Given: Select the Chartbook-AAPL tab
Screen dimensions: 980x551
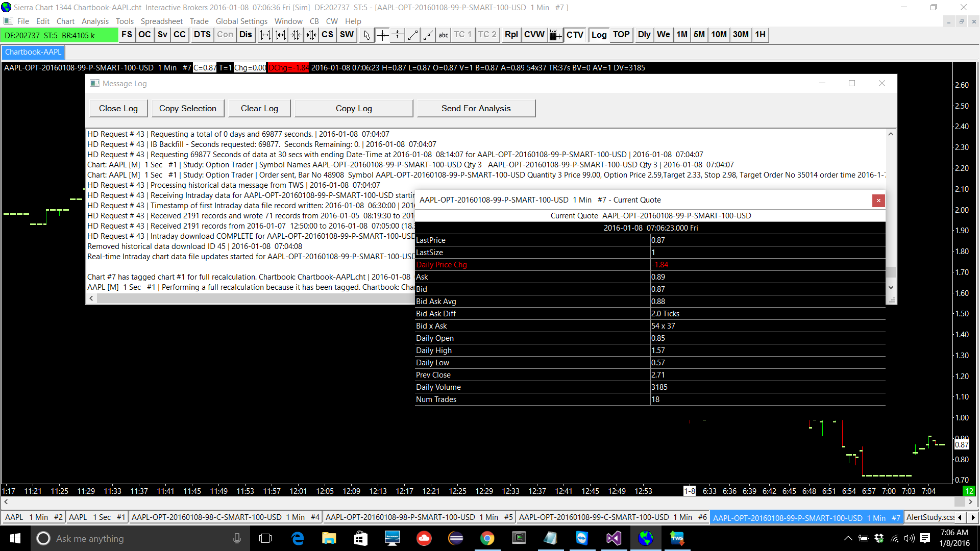Looking at the screenshot, I should pyautogui.click(x=33, y=52).
